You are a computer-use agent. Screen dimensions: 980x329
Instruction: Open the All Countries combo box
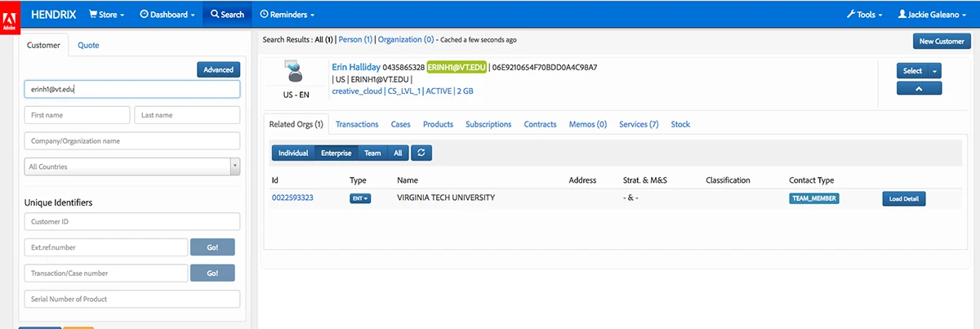[132, 167]
